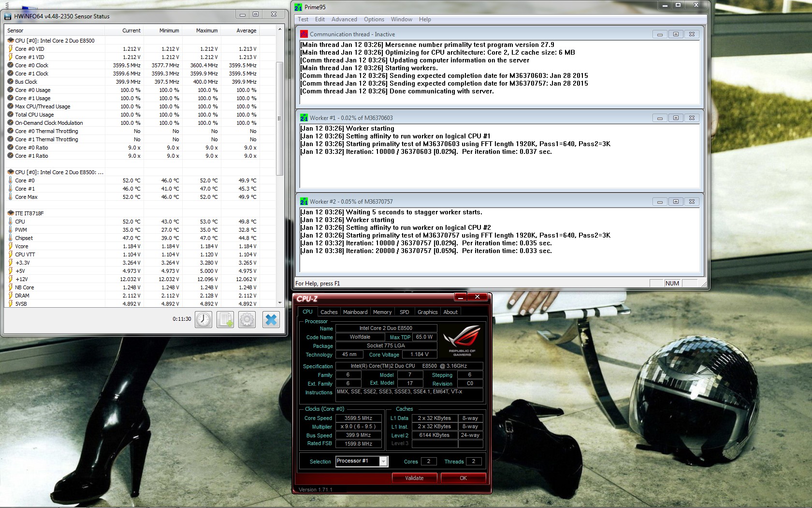The image size is (812, 508).
Task: Open HWiNFO sensor settings gear icon
Action: (247, 319)
